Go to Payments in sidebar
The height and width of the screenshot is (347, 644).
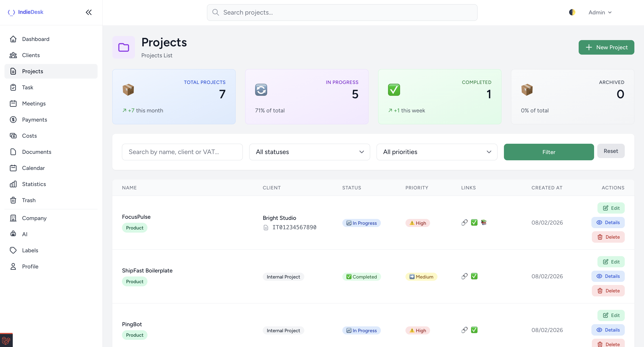(34, 120)
